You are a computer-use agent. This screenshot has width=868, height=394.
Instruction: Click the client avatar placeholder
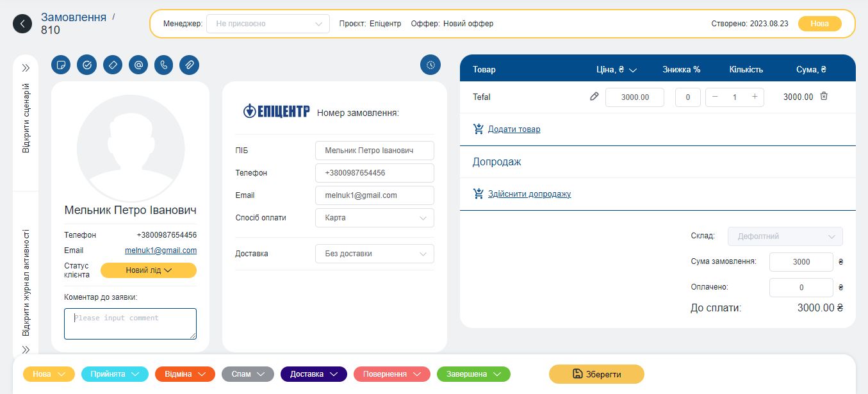[x=131, y=148]
